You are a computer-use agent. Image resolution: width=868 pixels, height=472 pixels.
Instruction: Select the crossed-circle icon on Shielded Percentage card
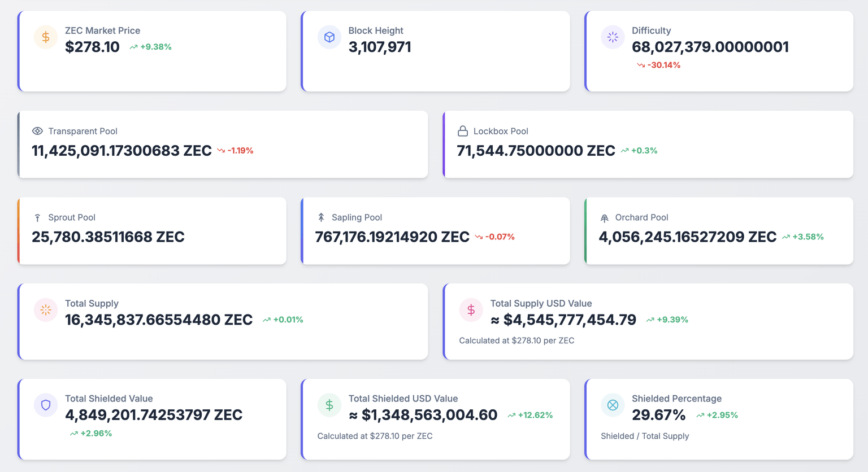(613, 405)
